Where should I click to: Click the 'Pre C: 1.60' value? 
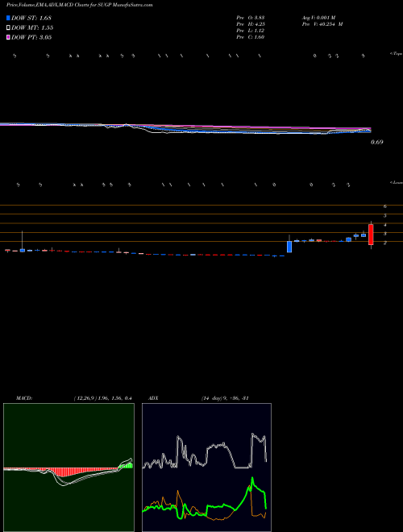point(251,37)
